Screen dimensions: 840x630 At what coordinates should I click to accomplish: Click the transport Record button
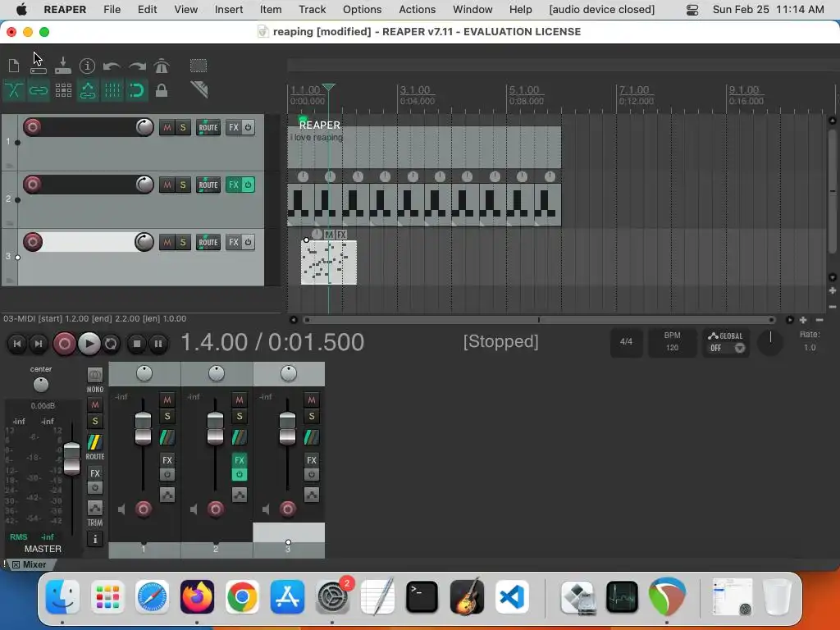point(64,344)
